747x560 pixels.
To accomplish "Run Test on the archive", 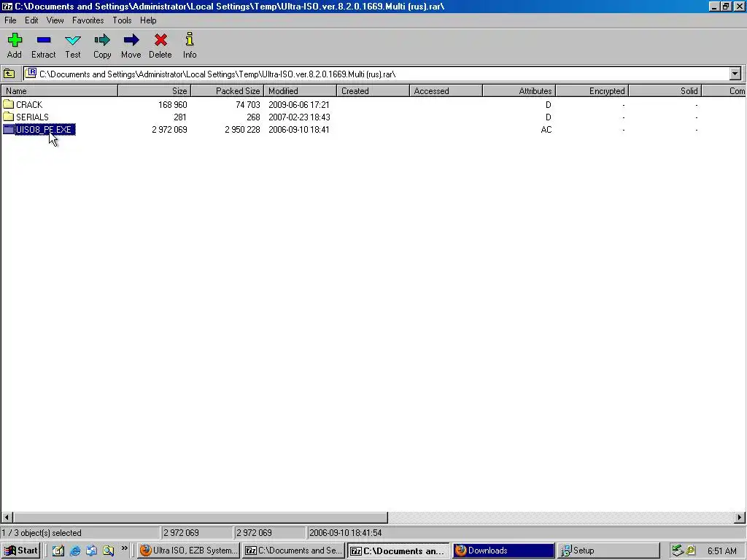I will [73, 40].
